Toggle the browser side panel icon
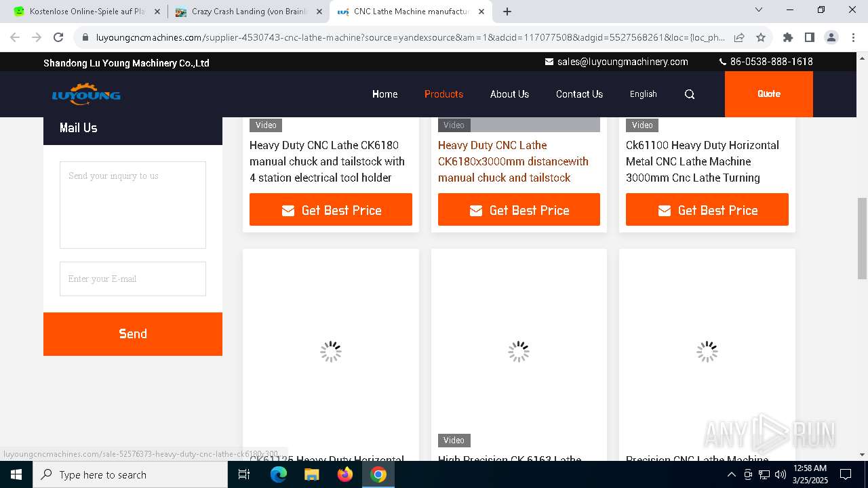 coord(809,37)
